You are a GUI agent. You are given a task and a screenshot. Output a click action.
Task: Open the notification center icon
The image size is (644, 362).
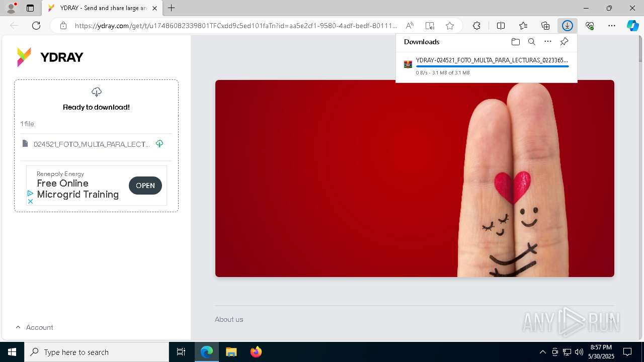point(627,352)
